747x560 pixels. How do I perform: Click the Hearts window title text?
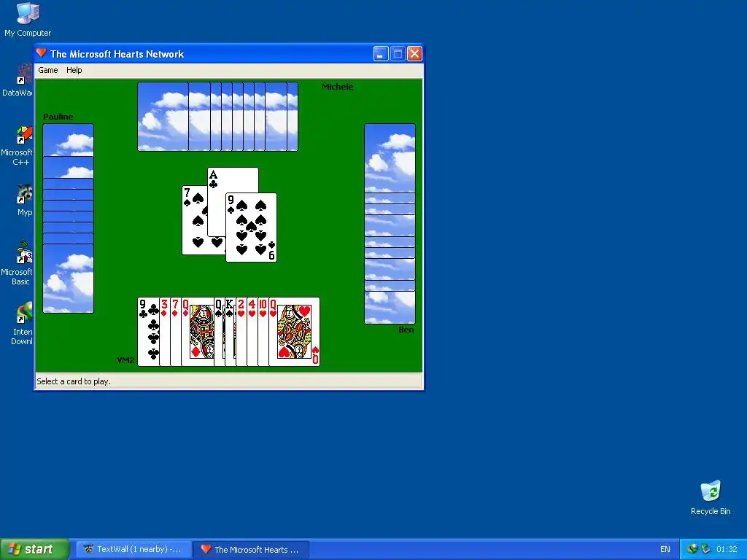pyautogui.click(x=117, y=54)
